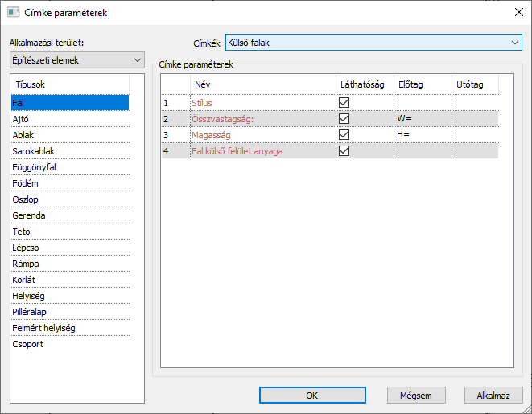The width and height of the screenshot is (532, 414).
Task: Select Helyiség from the Típusok list
Action: (x=70, y=296)
